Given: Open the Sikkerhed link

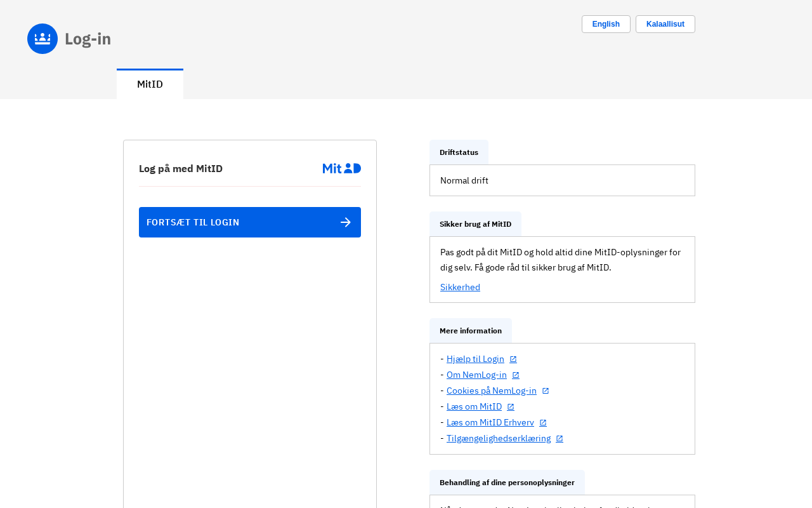Looking at the screenshot, I should click(460, 287).
